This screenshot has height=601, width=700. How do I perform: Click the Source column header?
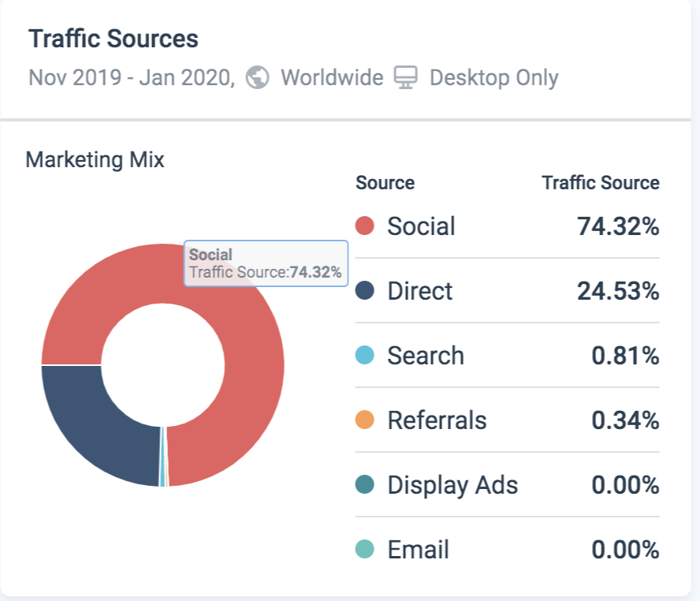click(x=385, y=183)
